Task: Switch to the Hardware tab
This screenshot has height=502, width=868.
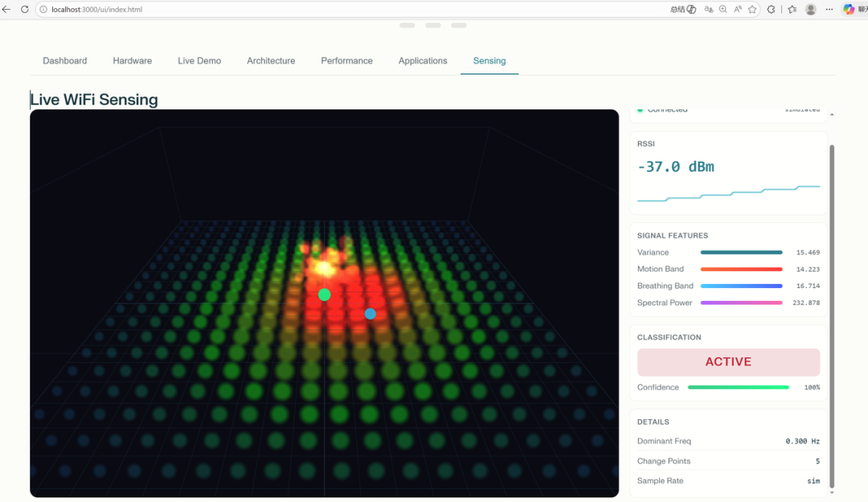Action: coord(133,61)
